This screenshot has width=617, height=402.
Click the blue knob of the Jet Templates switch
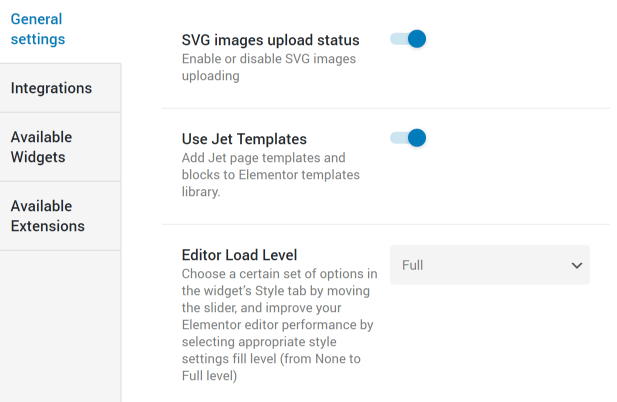417,138
